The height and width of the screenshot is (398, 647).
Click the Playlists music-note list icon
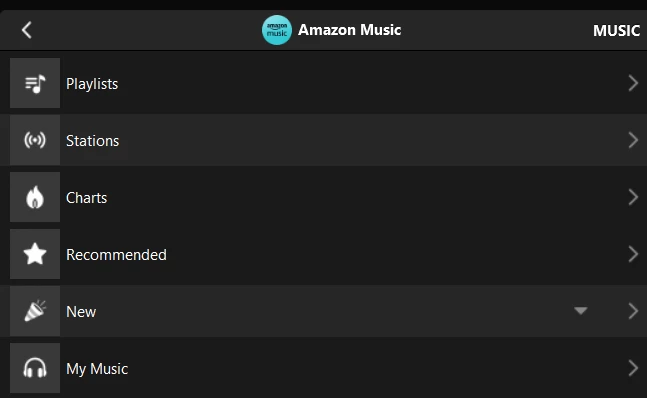point(35,83)
